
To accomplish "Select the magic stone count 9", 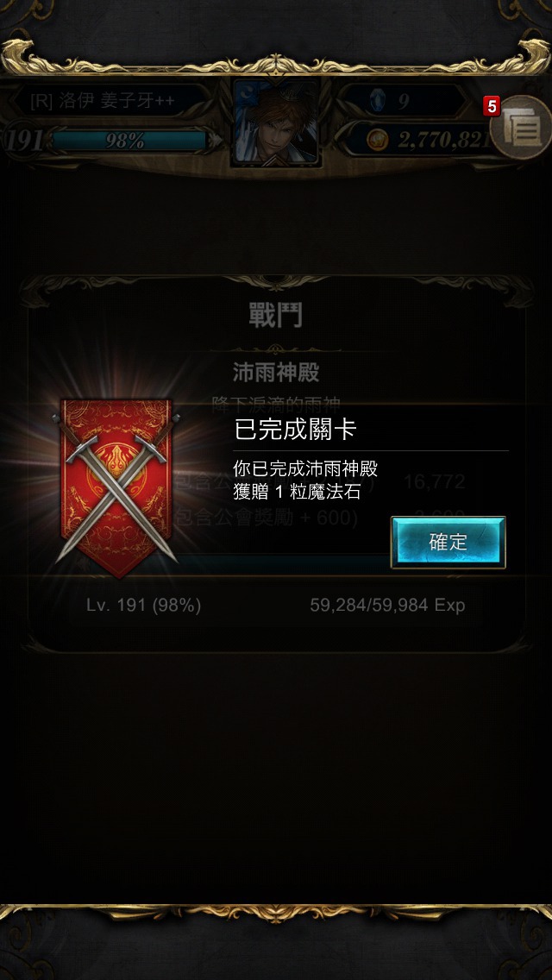I will tap(403, 101).
